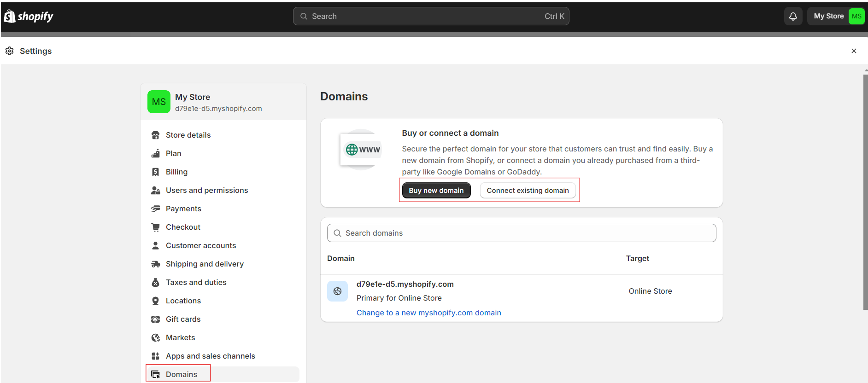Click the Gift cards icon
Screen dimensions: 868x383
(156, 319)
